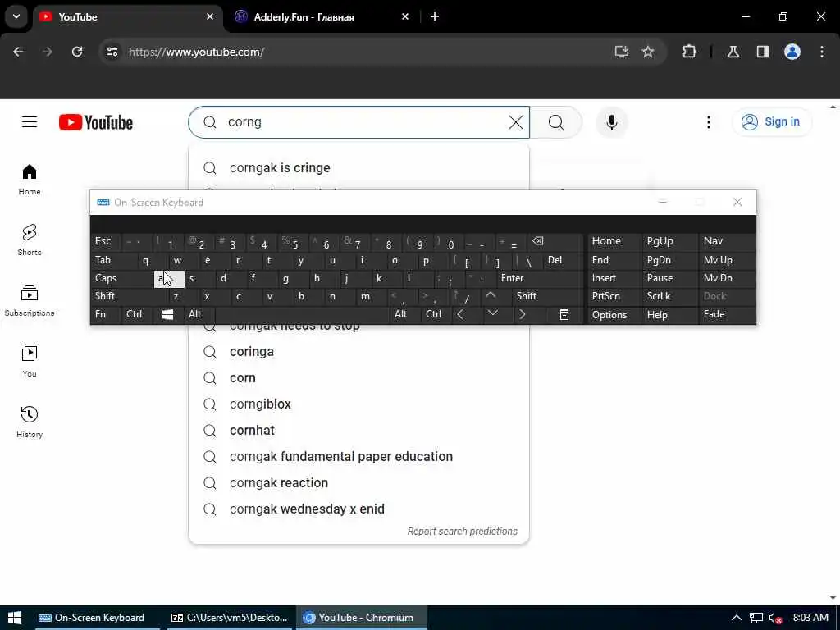Open the Chrome Labs flask icon

pyautogui.click(x=733, y=52)
